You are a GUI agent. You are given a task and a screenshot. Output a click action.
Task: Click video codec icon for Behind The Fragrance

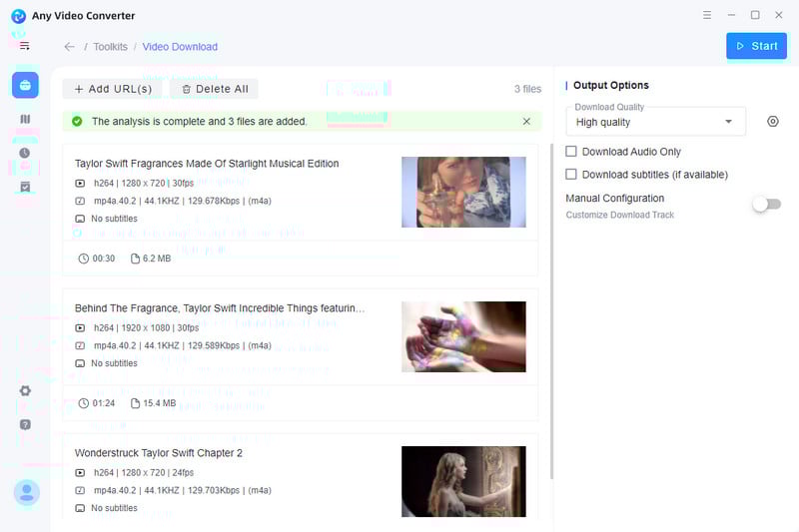tap(80, 327)
